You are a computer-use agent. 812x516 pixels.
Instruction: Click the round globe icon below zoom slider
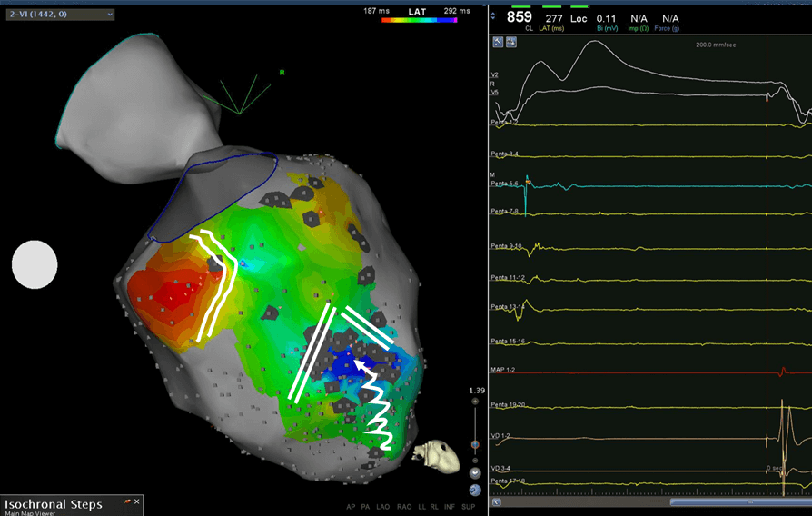(475, 490)
